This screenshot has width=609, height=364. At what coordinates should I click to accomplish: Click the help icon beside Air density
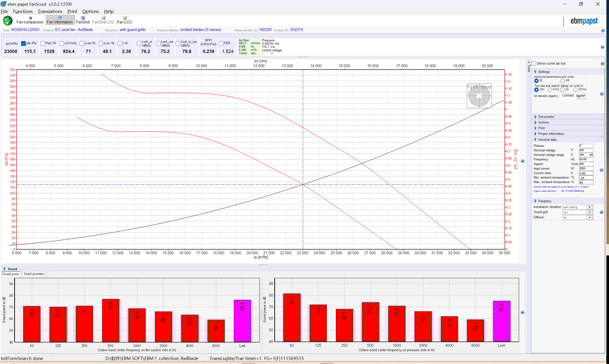pyautogui.click(x=602, y=94)
